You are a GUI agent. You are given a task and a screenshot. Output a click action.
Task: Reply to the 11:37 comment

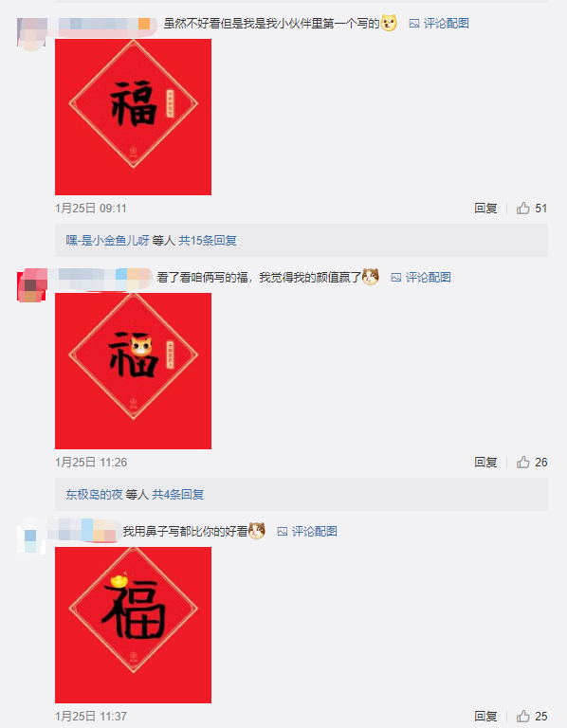[485, 716]
